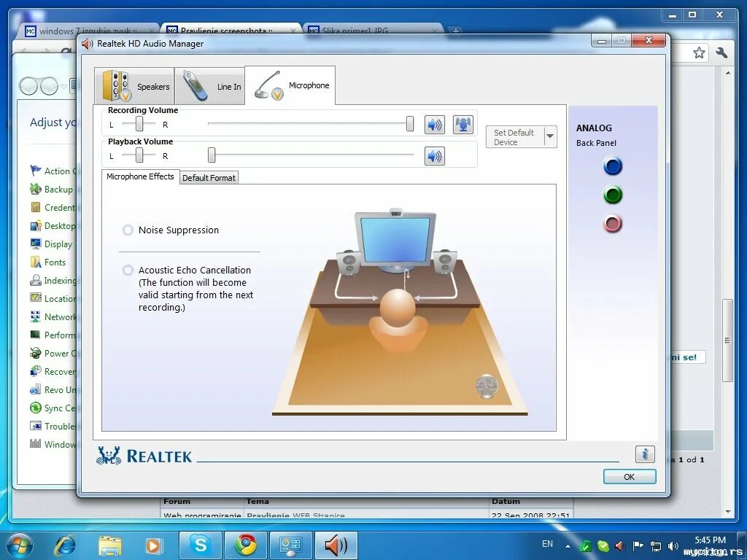Switch to the 'Slika primer1.JPG' Chrome tab
Screen dimensions: 747x560
coord(374,31)
